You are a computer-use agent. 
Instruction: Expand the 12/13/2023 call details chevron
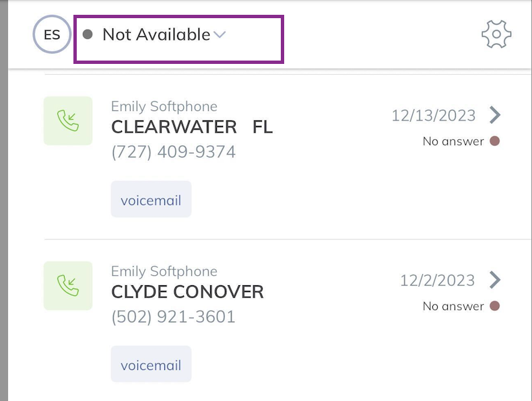tap(495, 115)
